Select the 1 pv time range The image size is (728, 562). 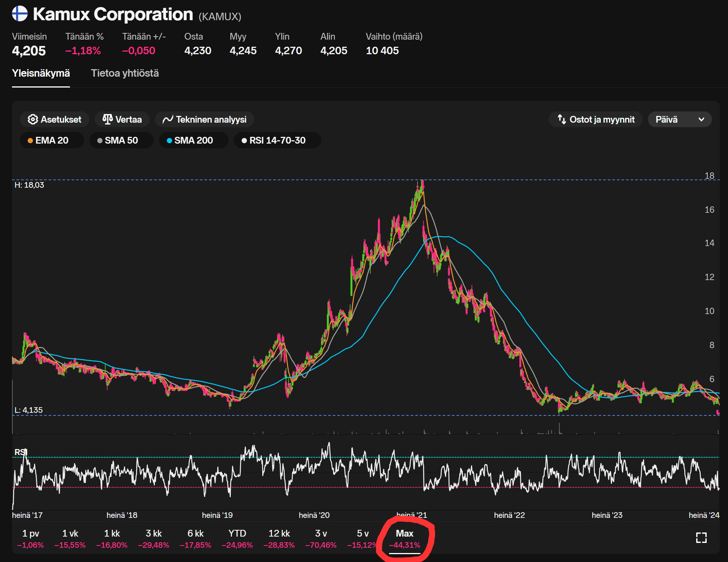tap(30, 539)
